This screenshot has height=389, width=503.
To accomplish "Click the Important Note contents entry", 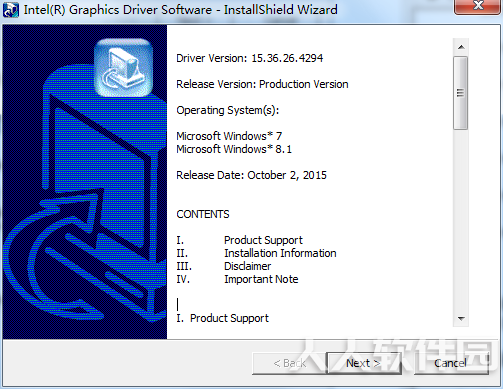I will coord(261,279).
